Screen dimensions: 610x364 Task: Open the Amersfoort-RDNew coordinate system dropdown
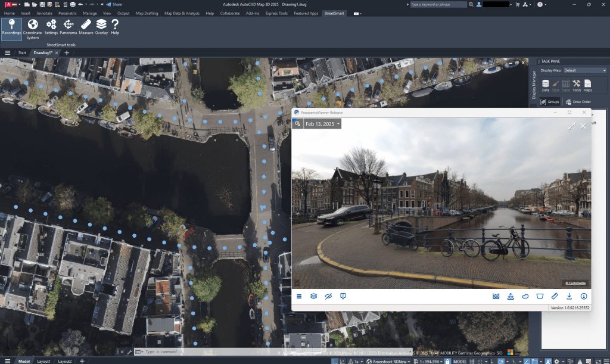pos(388,361)
